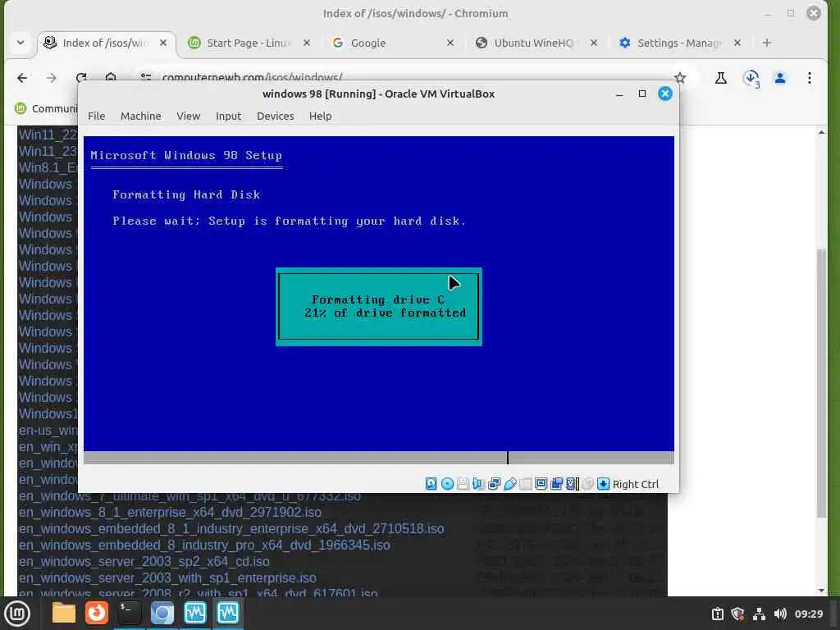Open a new tab with the plus button
Image resolution: width=840 pixels, height=630 pixels.
767,43
